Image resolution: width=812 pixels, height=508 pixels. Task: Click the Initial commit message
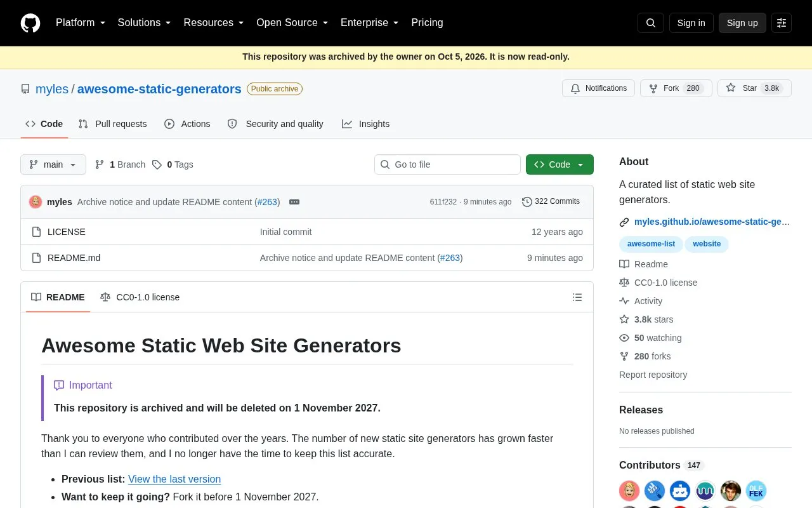click(x=286, y=232)
